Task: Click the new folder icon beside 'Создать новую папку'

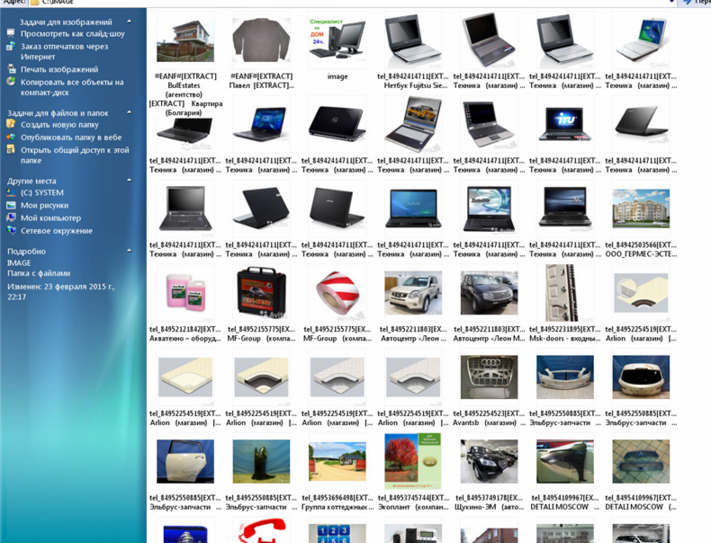Action: 10,124
